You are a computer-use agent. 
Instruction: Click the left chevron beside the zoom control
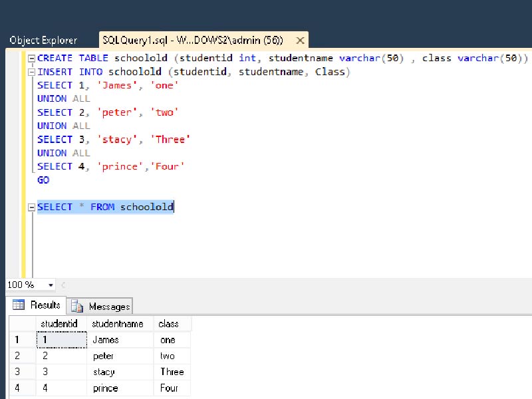pyautogui.click(x=63, y=285)
